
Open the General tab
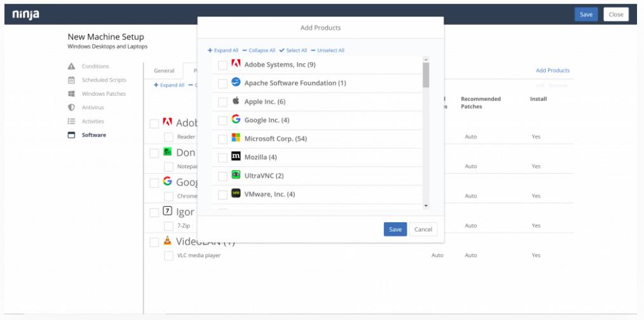point(164,70)
